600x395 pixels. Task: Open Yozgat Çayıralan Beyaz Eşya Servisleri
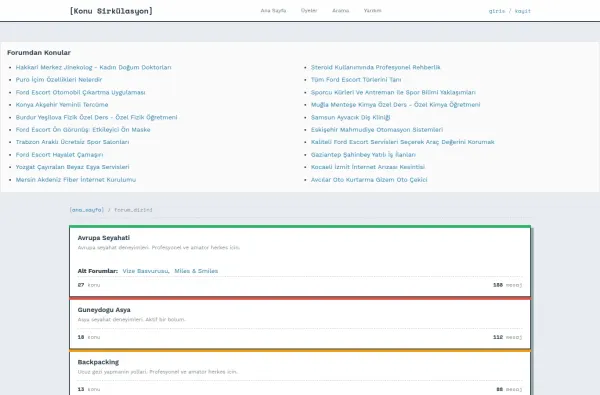tap(72, 167)
